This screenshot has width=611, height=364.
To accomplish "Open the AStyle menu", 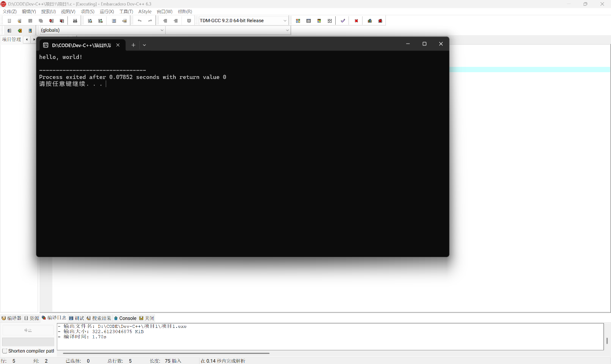I will 145,11.
